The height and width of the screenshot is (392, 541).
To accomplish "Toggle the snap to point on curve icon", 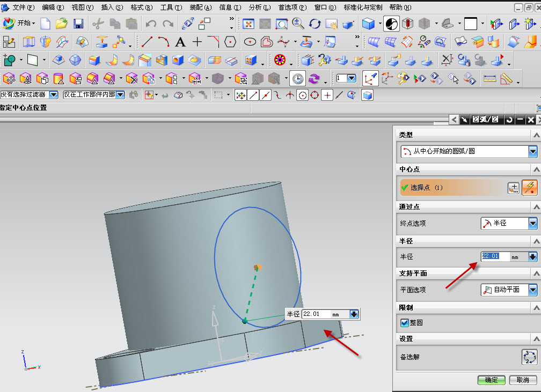I will (339, 95).
